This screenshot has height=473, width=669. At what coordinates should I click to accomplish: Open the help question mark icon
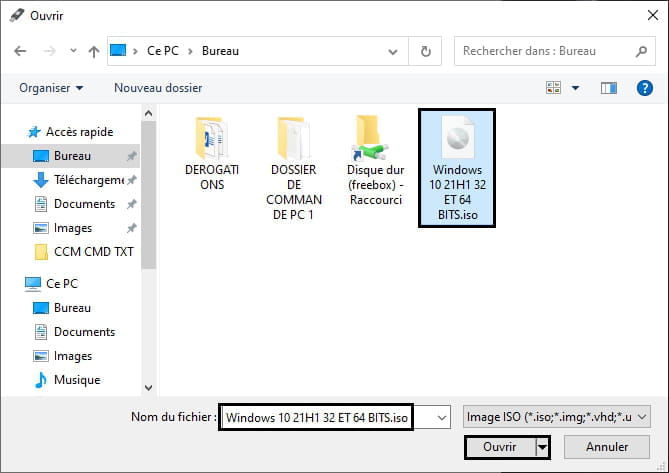pyautogui.click(x=644, y=88)
